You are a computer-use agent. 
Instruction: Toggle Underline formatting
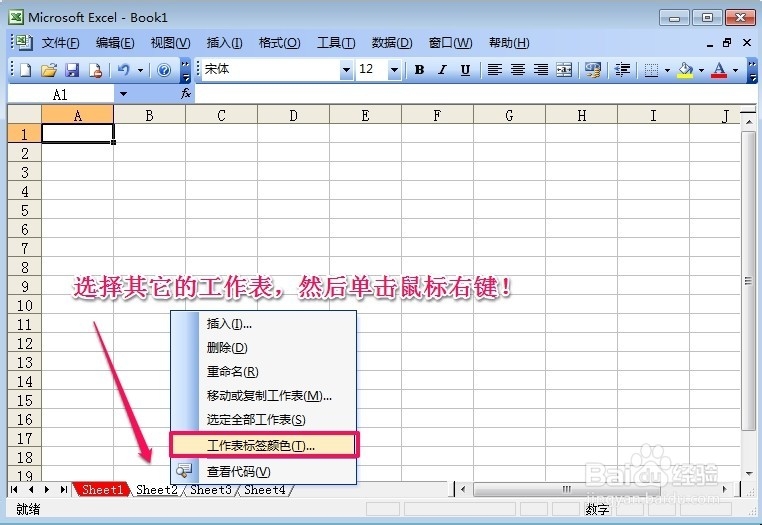pos(465,70)
